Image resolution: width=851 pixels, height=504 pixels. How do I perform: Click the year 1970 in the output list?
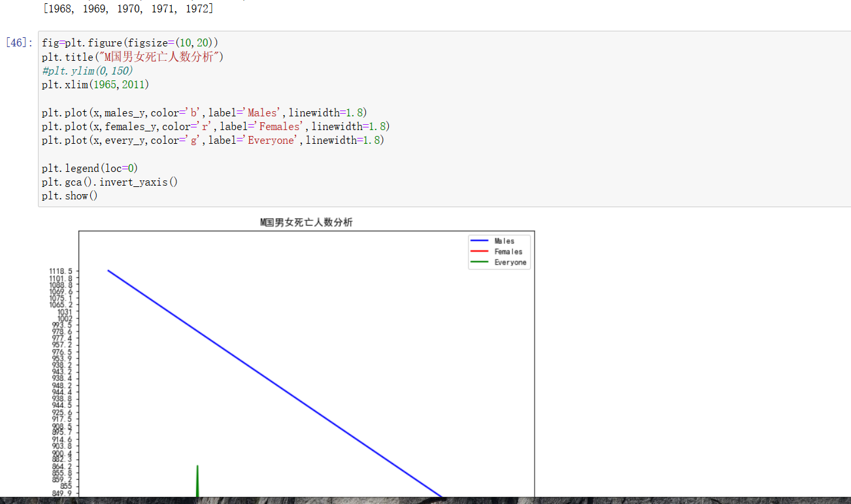pos(129,8)
